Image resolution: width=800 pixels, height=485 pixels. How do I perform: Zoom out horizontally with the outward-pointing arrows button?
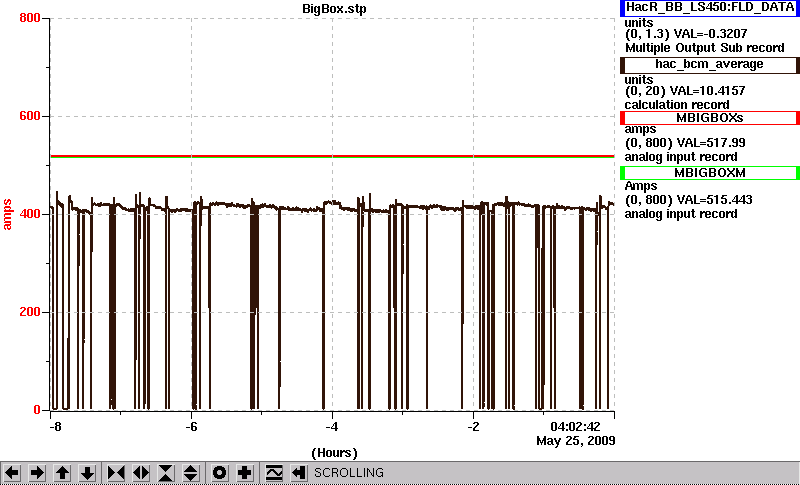point(141,473)
